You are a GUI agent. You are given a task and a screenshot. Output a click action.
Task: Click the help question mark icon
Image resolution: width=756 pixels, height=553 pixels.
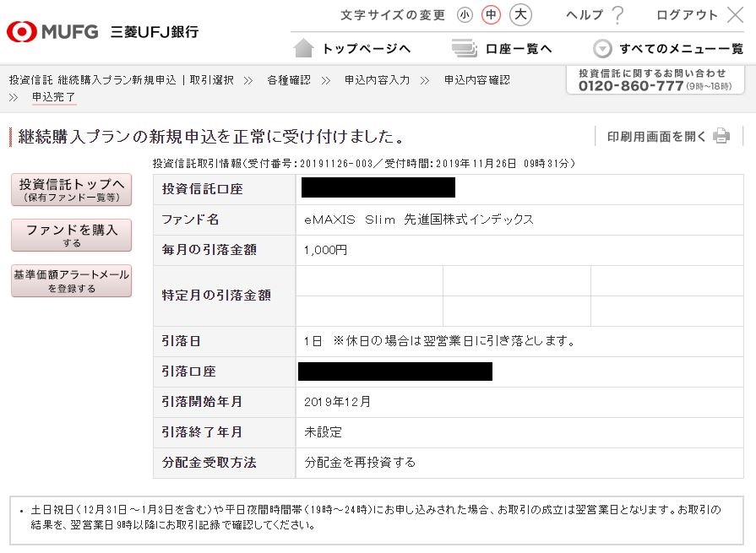617,15
